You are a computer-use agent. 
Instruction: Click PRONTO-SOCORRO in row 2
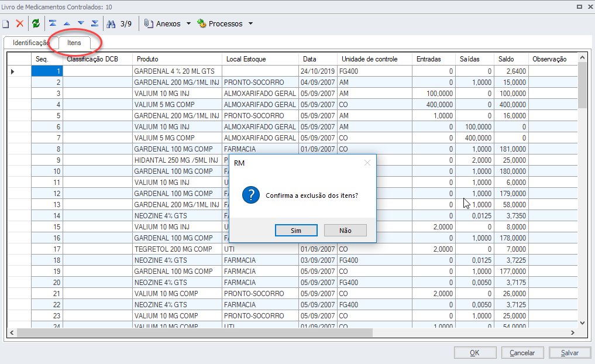(260, 83)
